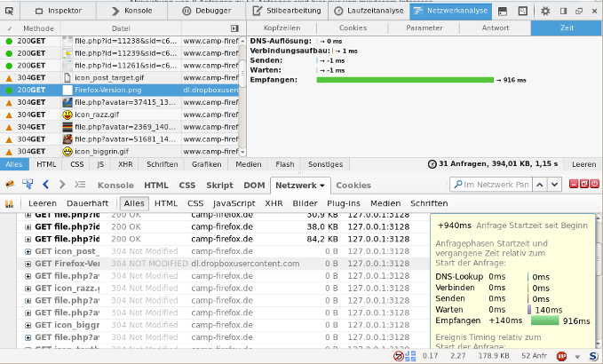603x364 pixels.
Task: Click the Firebug back arrow
Action: [46, 185]
